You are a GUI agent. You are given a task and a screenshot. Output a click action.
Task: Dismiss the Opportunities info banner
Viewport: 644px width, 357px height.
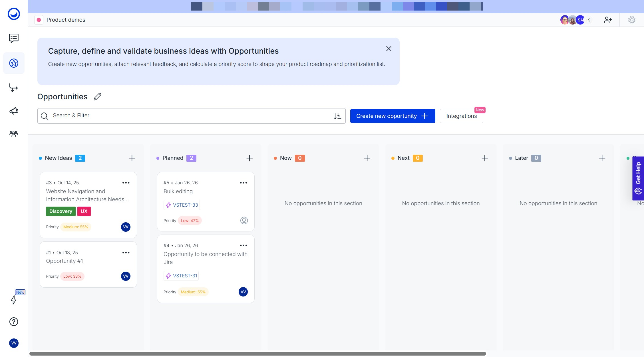(389, 49)
